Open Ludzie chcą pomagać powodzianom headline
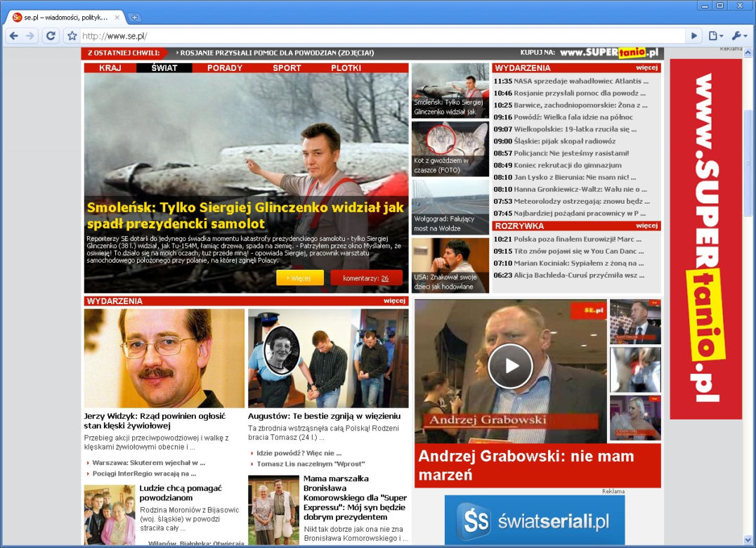This screenshot has height=548, width=756. tap(181, 493)
